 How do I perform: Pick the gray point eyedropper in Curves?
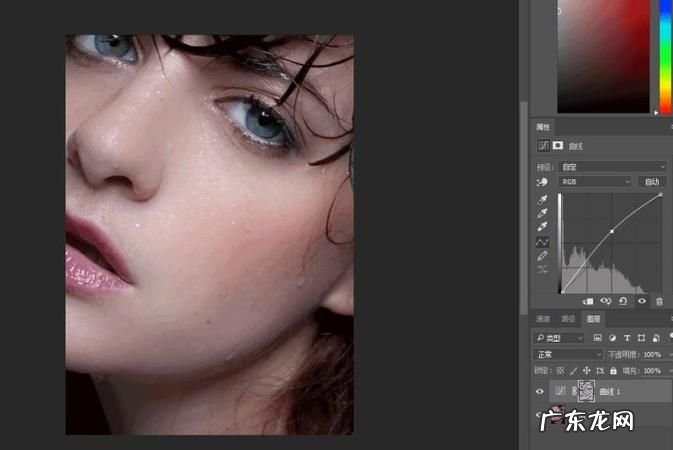tap(542, 213)
